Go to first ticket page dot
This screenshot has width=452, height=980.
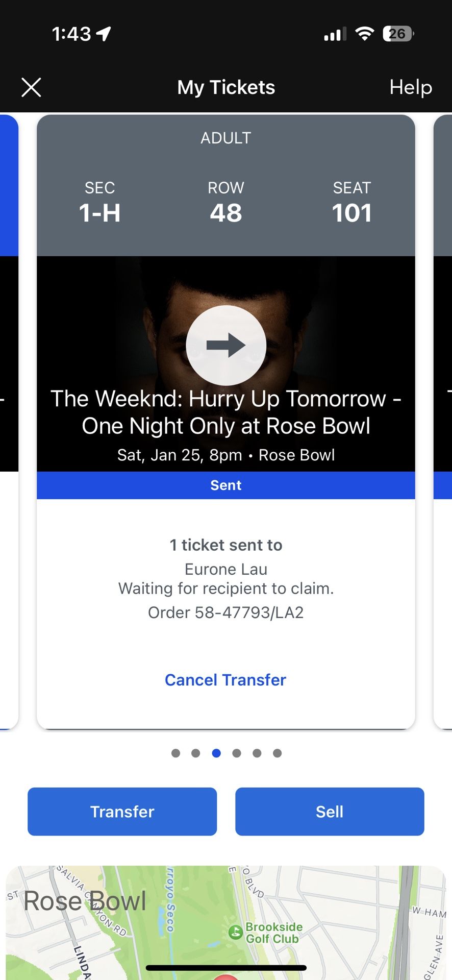click(175, 753)
